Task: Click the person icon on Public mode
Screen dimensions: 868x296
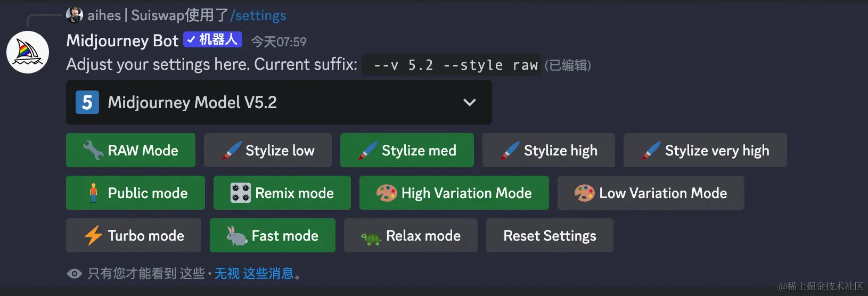Action: [x=94, y=193]
